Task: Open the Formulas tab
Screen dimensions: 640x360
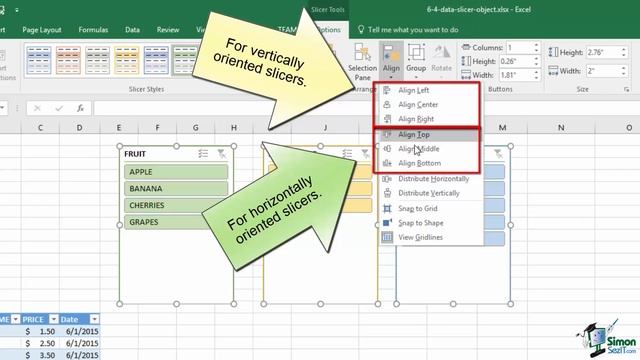Action: tap(93, 30)
